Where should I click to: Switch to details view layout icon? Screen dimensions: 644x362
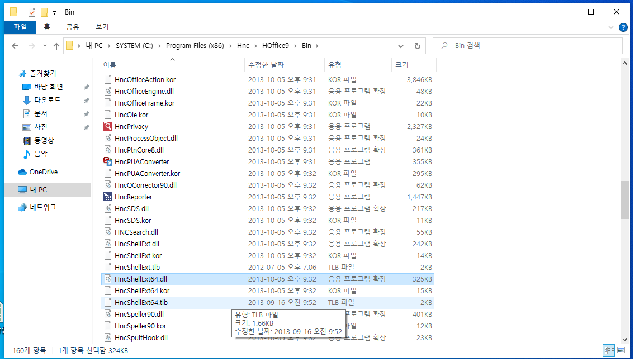609,350
